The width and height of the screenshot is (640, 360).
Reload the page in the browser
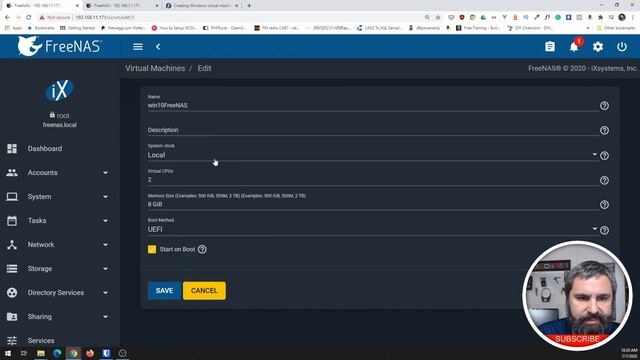[x=29, y=18]
